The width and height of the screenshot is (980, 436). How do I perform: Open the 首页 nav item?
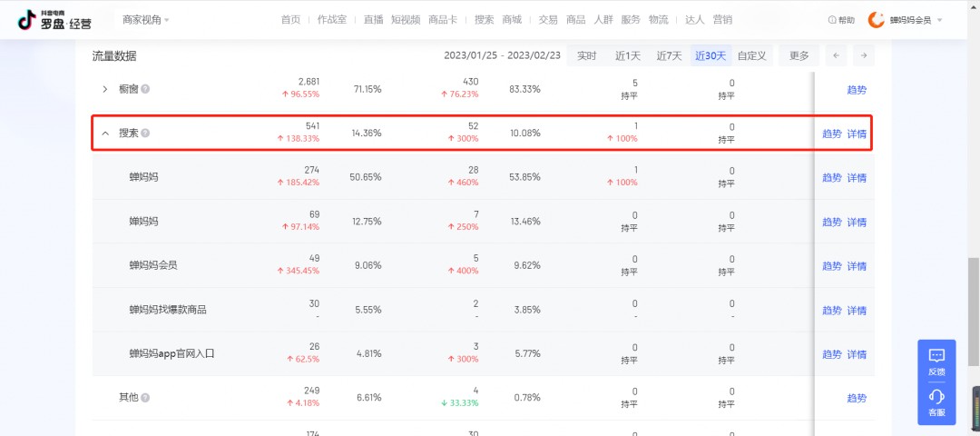click(x=290, y=20)
